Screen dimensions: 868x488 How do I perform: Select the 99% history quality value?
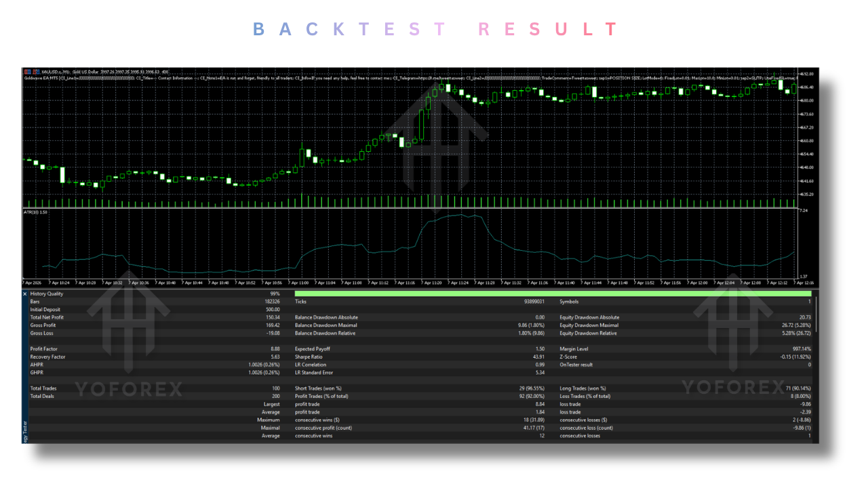(x=275, y=293)
